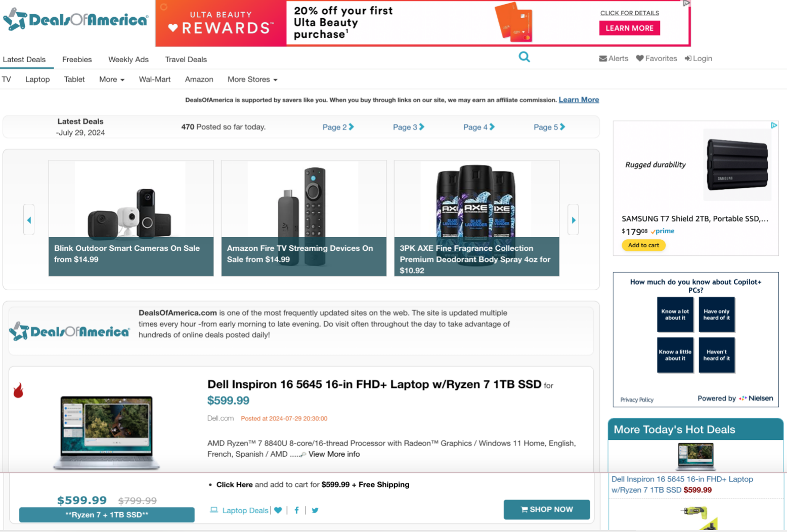The height and width of the screenshot is (532, 787).
Task: Open the Freebies tab
Action: (77, 60)
